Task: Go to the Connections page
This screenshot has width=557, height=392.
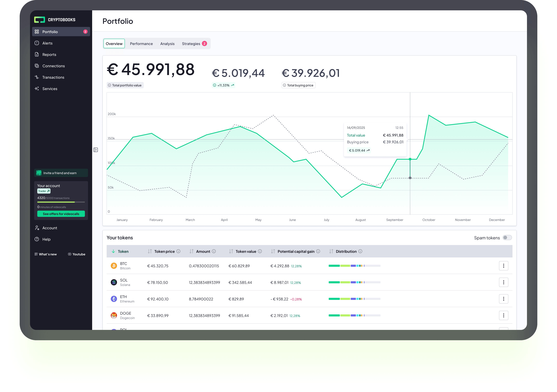Action: pos(53,66)
